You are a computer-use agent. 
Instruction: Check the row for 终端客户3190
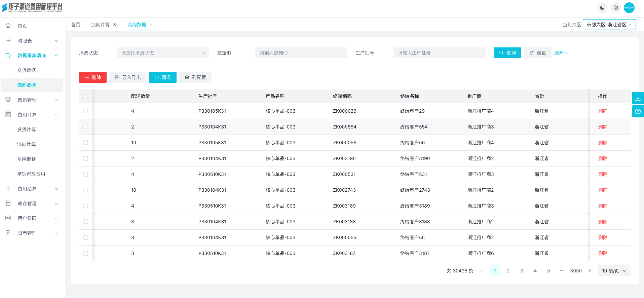(86, 158)
